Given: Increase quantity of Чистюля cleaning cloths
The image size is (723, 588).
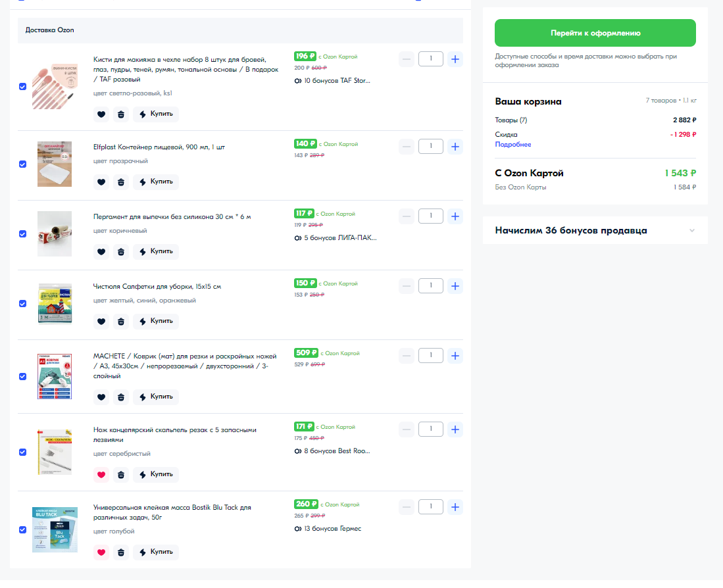Looking at the screenshot, I should (x=455, y=285).
